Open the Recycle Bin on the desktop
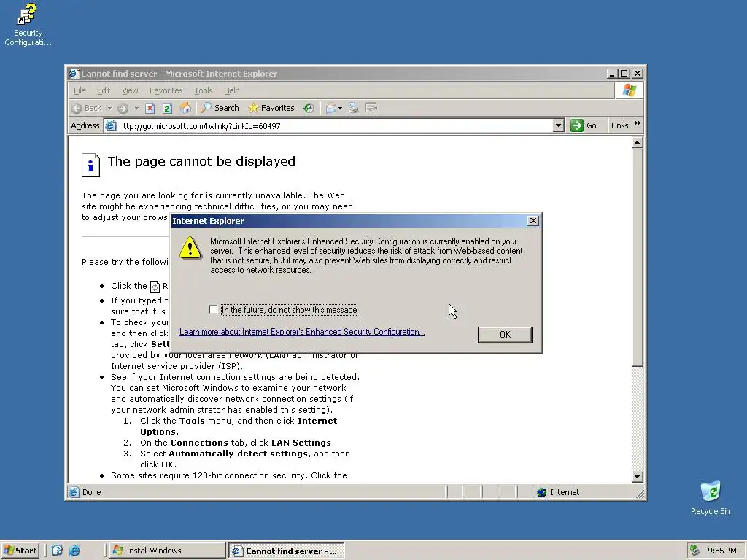747x560 pixels. tap(711, 497)
